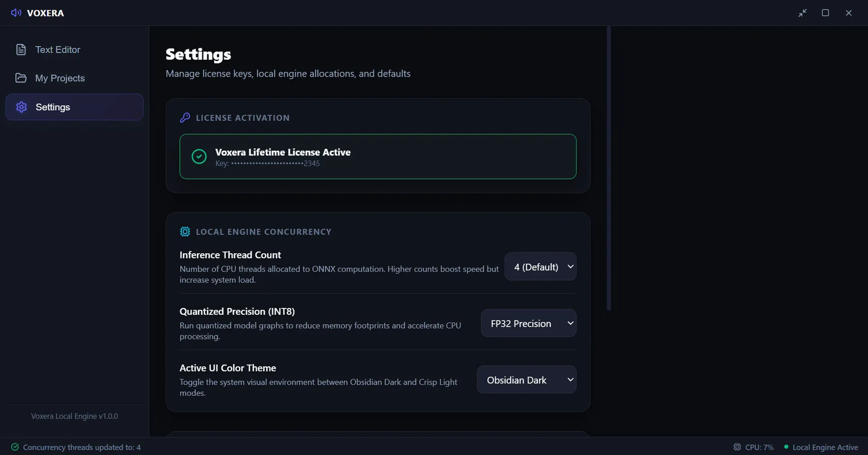The image size is (868, 455).
Task: Click the status bar checkmark next to concurrency message
Action: (15, 447)
